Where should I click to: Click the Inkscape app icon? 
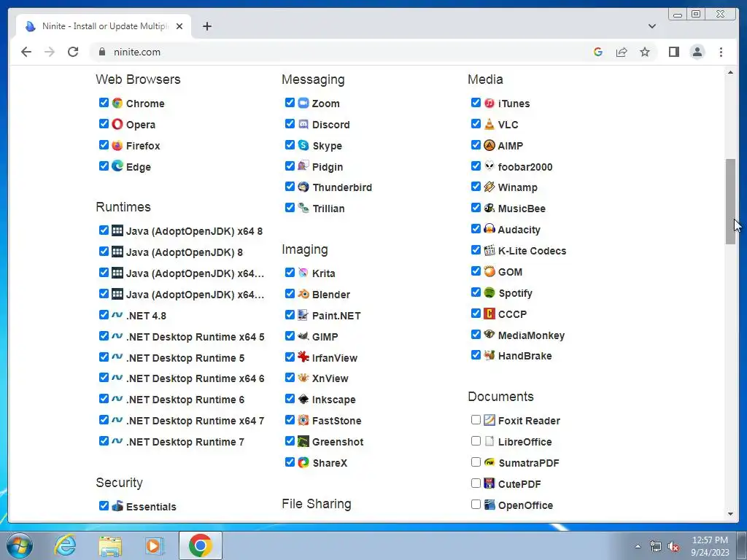[x=303, y=399]
